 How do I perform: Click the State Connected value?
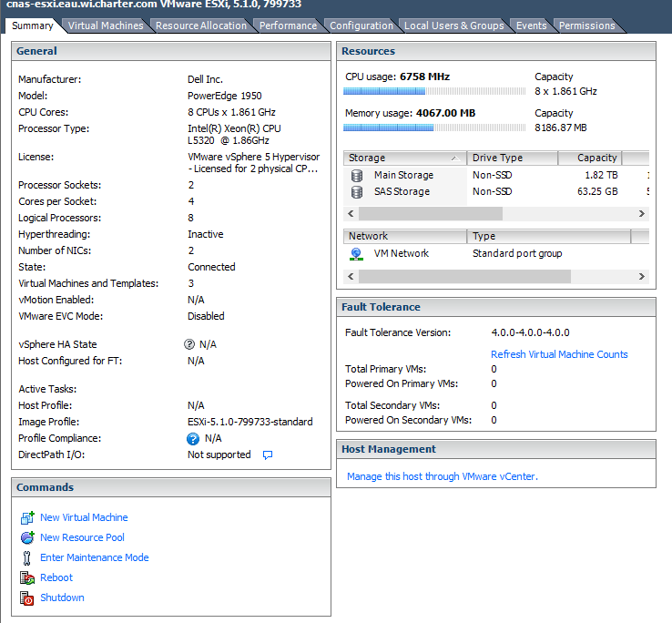tap(212, 267)
